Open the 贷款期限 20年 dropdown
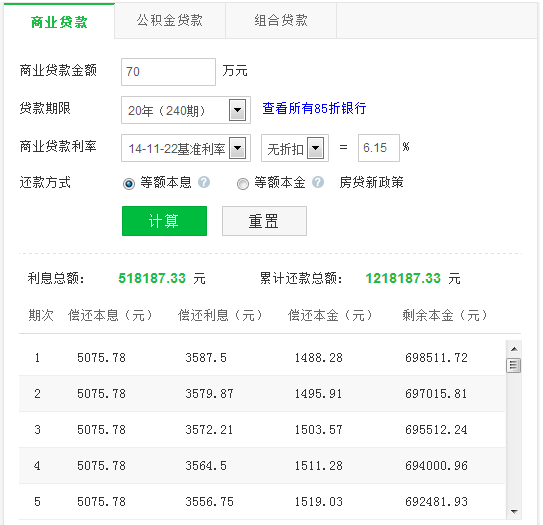543x525 pixels. click(x=186, y=110)
